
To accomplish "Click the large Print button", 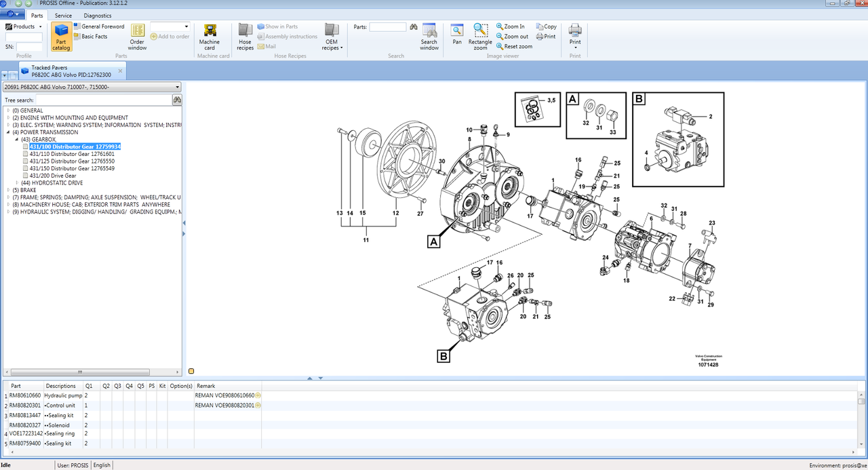I will point(575,37).
